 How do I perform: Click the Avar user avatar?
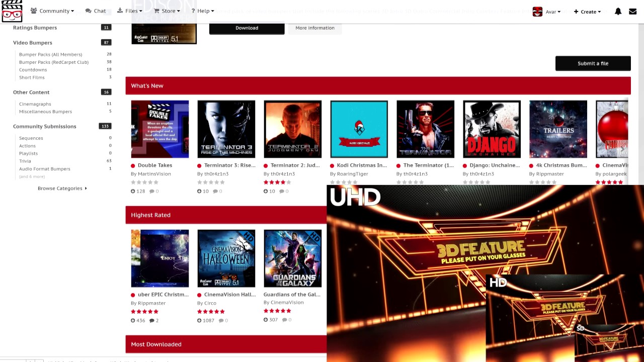pyautogui.click(x=537, y=12)
